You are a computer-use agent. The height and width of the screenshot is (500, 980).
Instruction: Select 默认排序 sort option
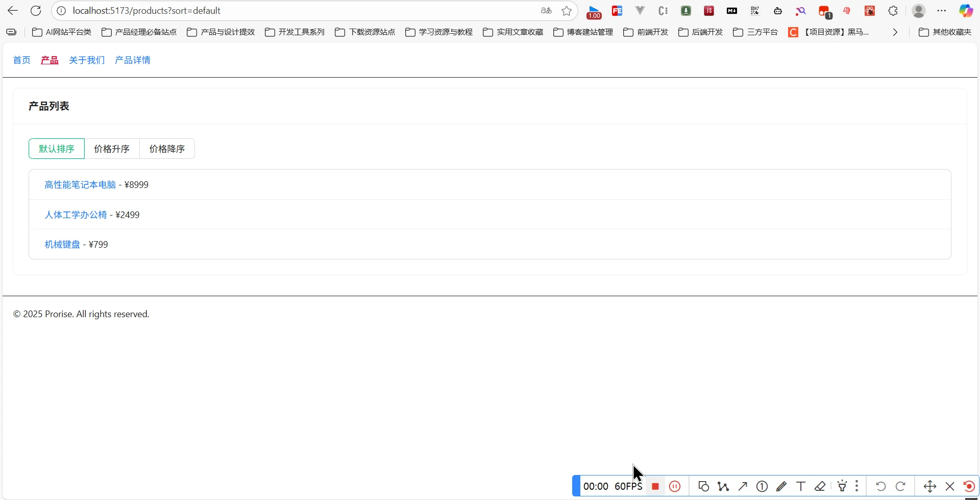[57, 149]
